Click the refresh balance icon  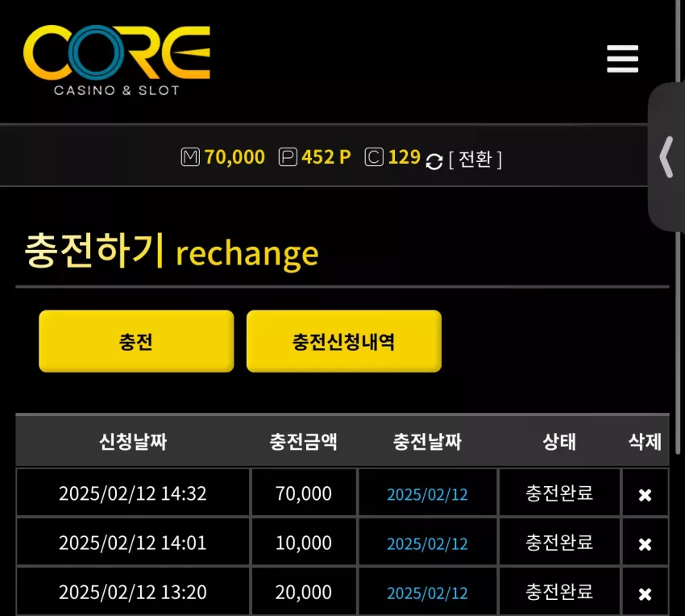click(x=434, y=161)
